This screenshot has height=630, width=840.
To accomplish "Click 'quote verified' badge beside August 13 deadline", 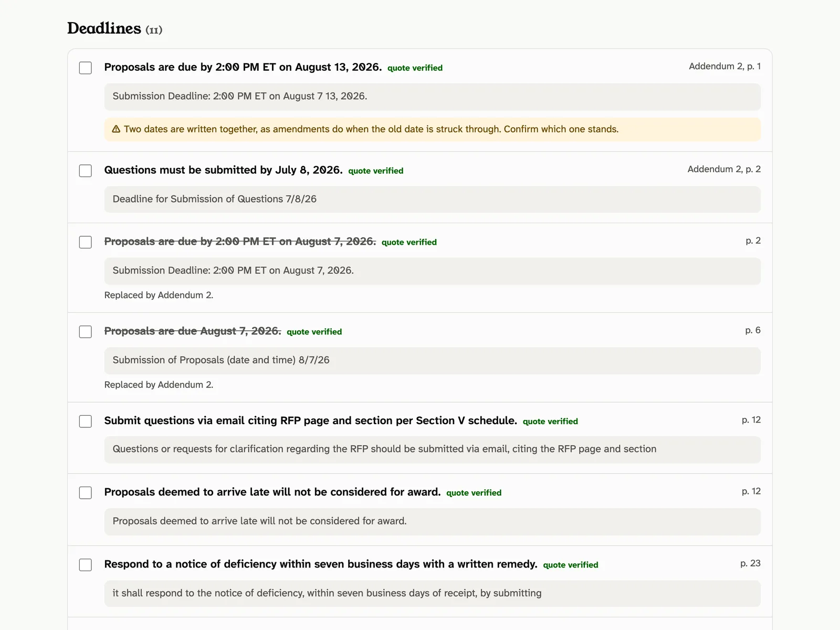I will pyautogui.click(x=415, y=68).
